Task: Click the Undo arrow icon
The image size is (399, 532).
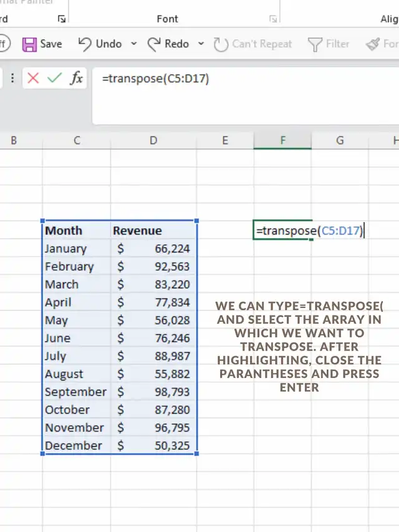Action: 85,44
